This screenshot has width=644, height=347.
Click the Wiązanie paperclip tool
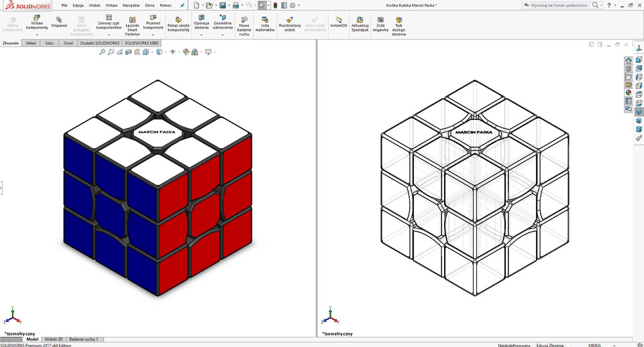(59, 22)
